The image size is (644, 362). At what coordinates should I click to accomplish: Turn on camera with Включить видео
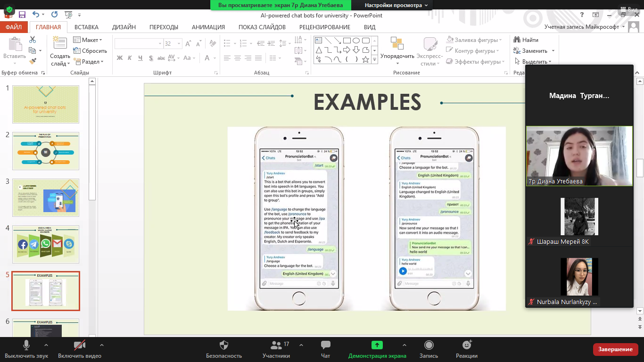pyautogui.click(x=80, y=349)
